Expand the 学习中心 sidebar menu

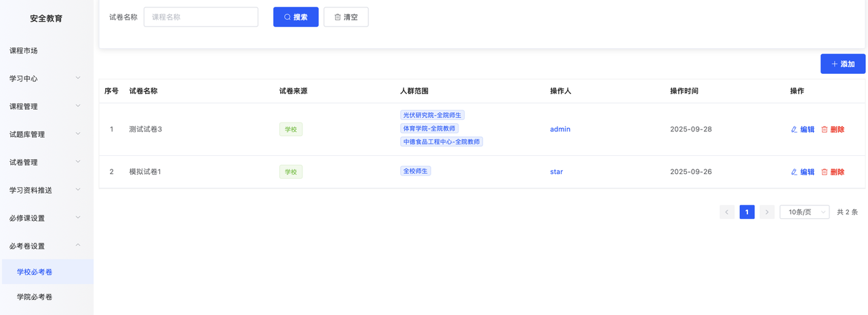click(46, 79)
